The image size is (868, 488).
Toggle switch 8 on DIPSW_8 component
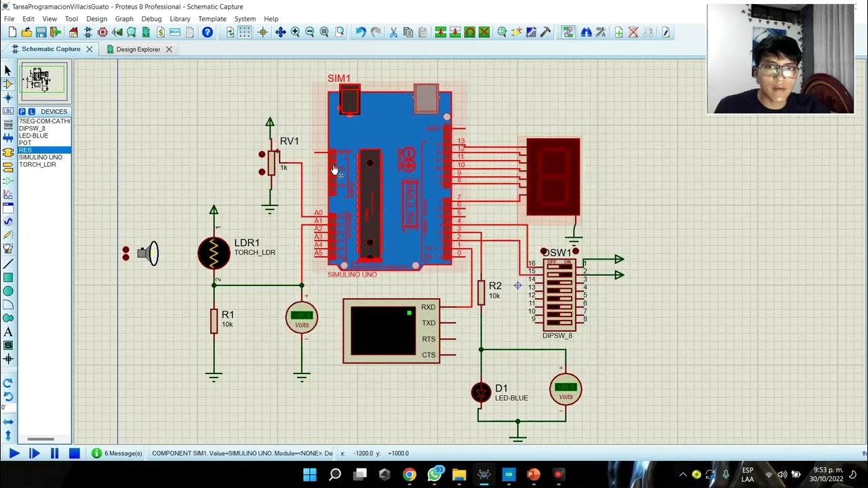point(559,322)
